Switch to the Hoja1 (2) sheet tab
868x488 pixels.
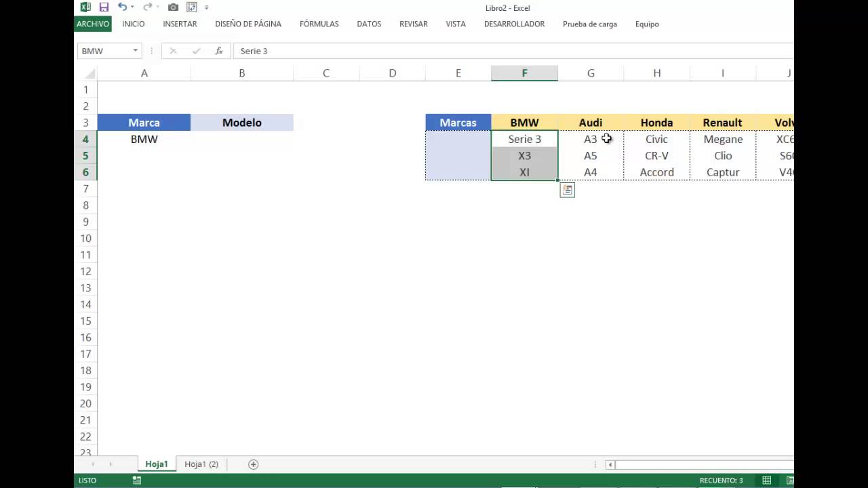201,464
